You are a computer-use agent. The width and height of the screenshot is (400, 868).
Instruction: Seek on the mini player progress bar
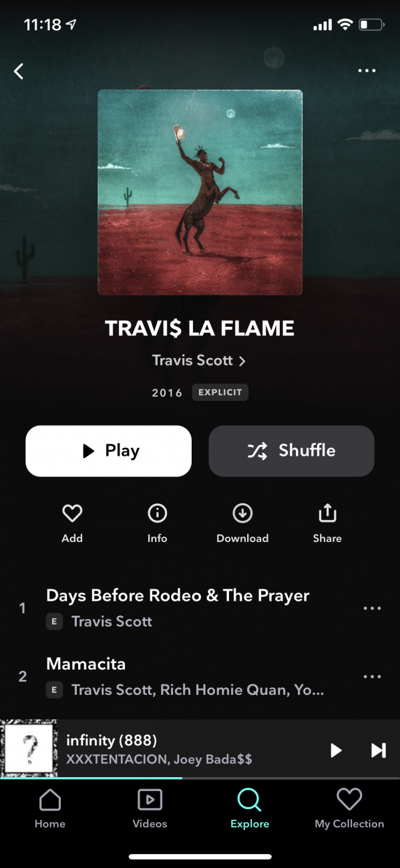[200, 778]
